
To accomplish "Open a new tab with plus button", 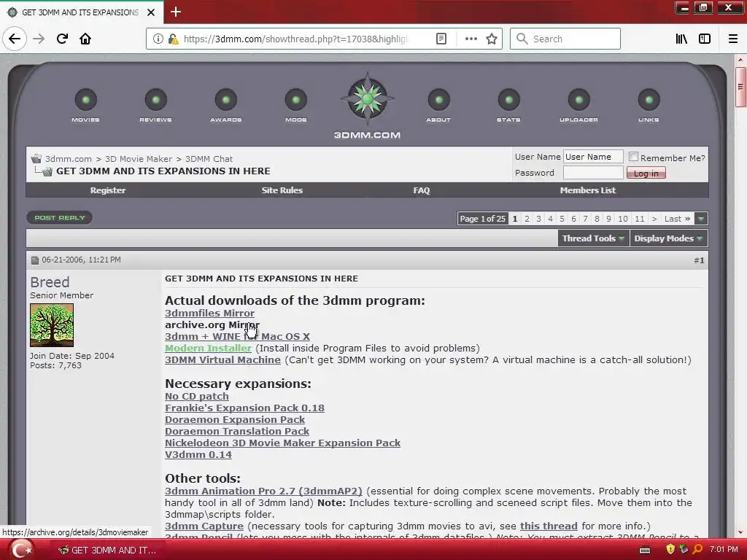I will [175, 12].
